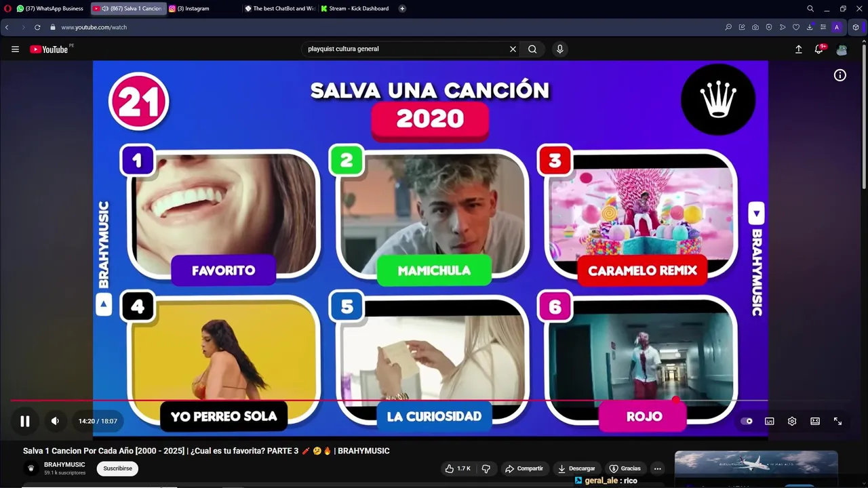This screenshot has height=488, width=868.
Task: Reload the current page
Action: coord(37,27)
